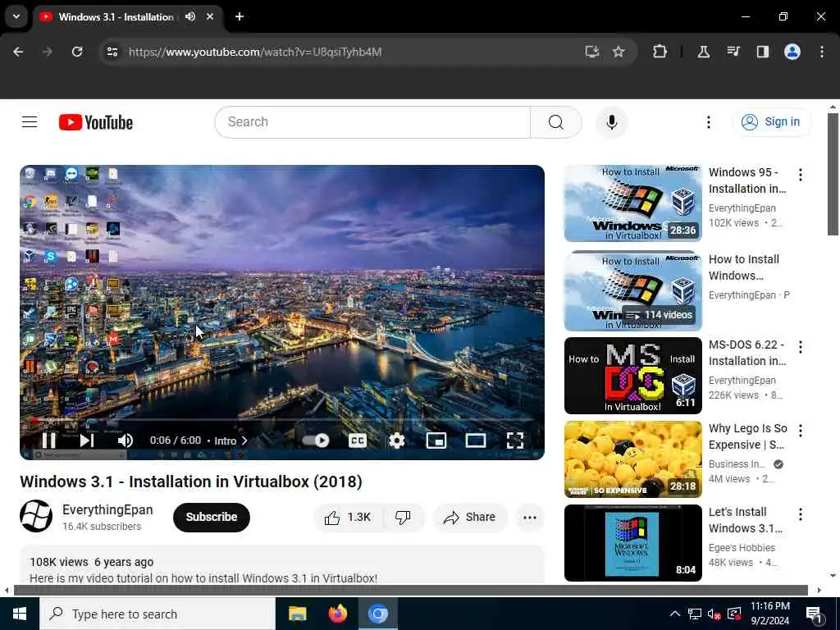Viewport: 840px width, 630px height.
Task: Close the Windows 3.1 tab
Action: (x=210, y=16)
